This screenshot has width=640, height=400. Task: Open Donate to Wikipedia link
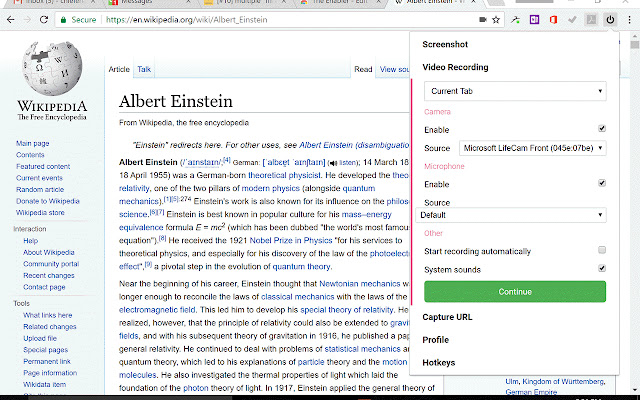point(47,201)
